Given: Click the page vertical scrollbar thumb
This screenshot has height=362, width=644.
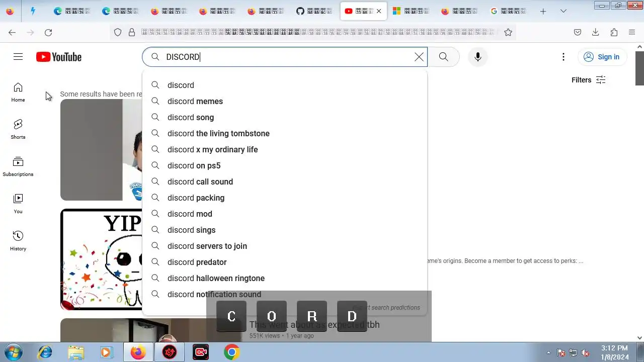Looking at the screenshot, I should pyautogui.click(x=639, y=68).
